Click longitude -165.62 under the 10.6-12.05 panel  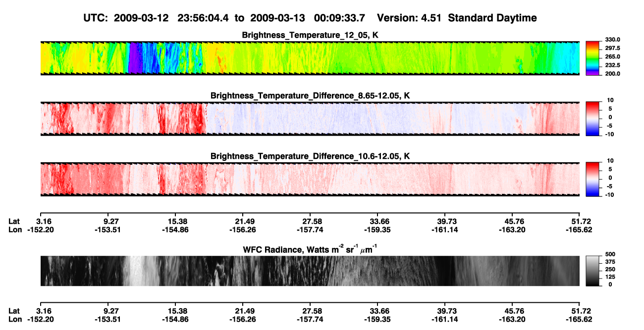point(580,230)
